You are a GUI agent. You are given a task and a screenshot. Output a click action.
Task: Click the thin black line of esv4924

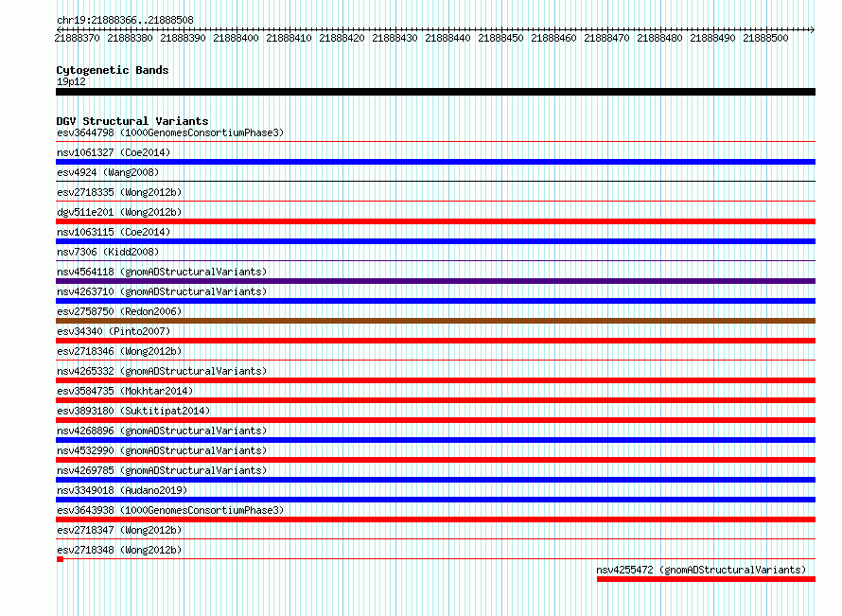[x=435, y=182]
